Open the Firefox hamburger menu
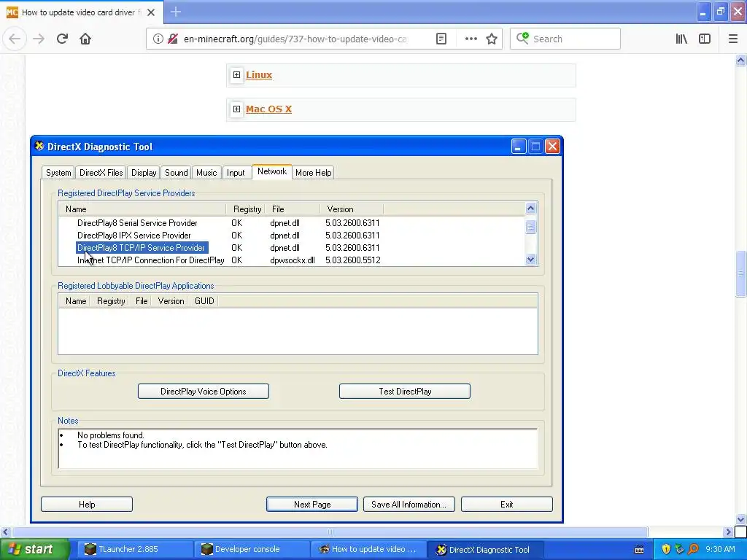Viewport: 747px width, 560px height. click(733, 39)
